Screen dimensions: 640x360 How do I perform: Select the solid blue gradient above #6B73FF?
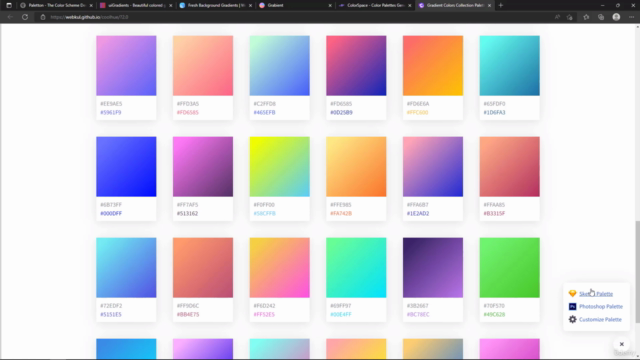pos(126,167)
